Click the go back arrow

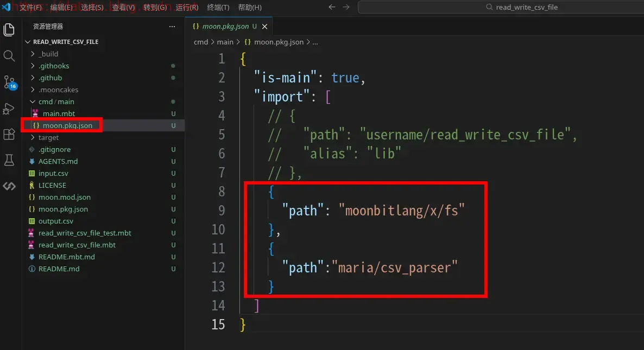(x=332, y=7)
